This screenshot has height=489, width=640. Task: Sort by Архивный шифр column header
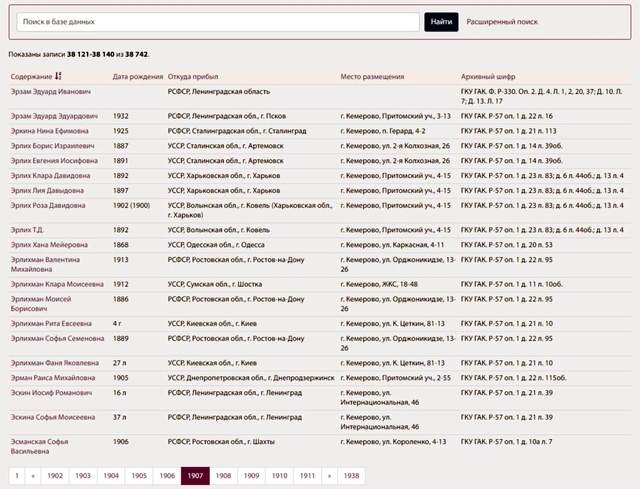click(x=488, y=76)
